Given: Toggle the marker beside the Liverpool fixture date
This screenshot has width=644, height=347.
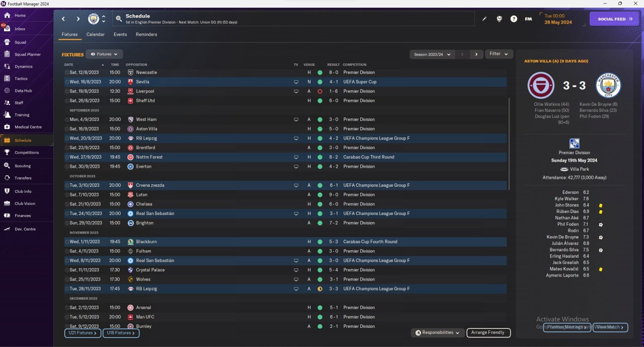Looking at the screenshot, I should click(x=66, y=92).
